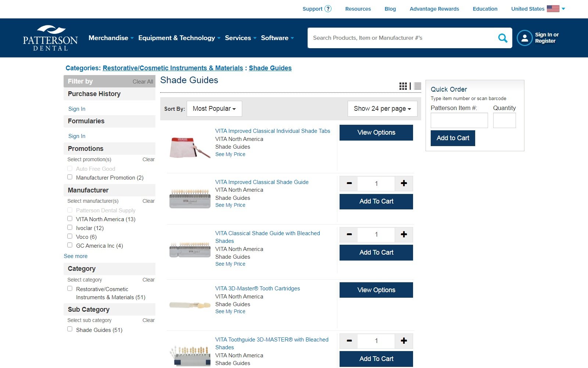Expand the Services menu
This screenshot has height=368, width=588.
(x=241, y=38)
